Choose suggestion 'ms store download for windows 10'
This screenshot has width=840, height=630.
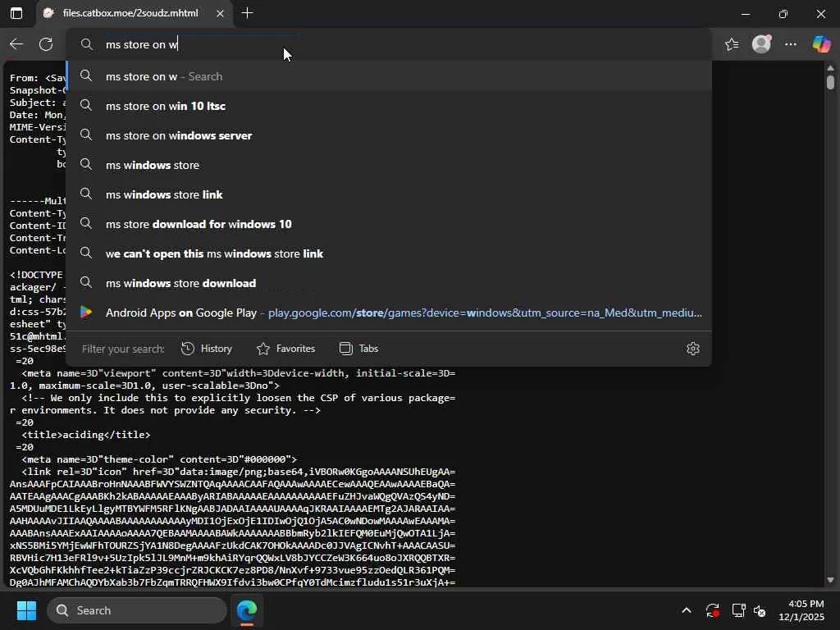click(389, 224)
